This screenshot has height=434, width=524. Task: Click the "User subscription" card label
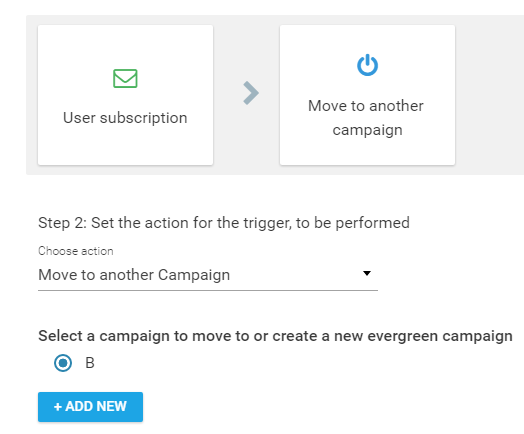(125, 118)
